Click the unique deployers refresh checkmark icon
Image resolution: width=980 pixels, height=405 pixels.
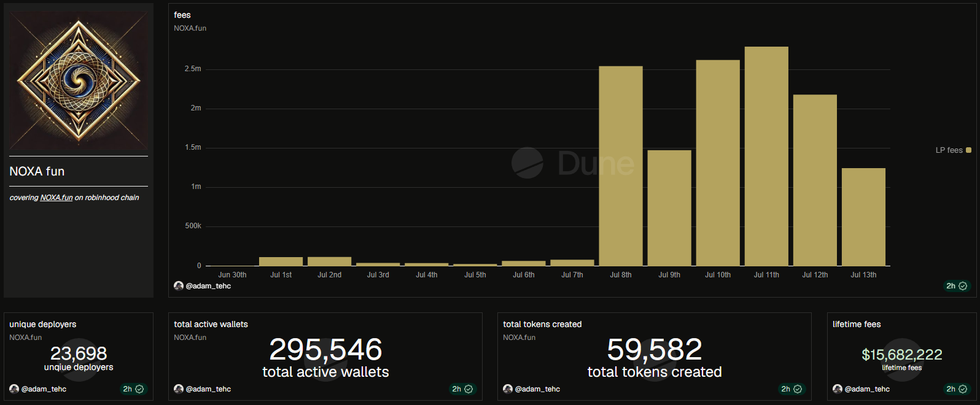[139, 389]
